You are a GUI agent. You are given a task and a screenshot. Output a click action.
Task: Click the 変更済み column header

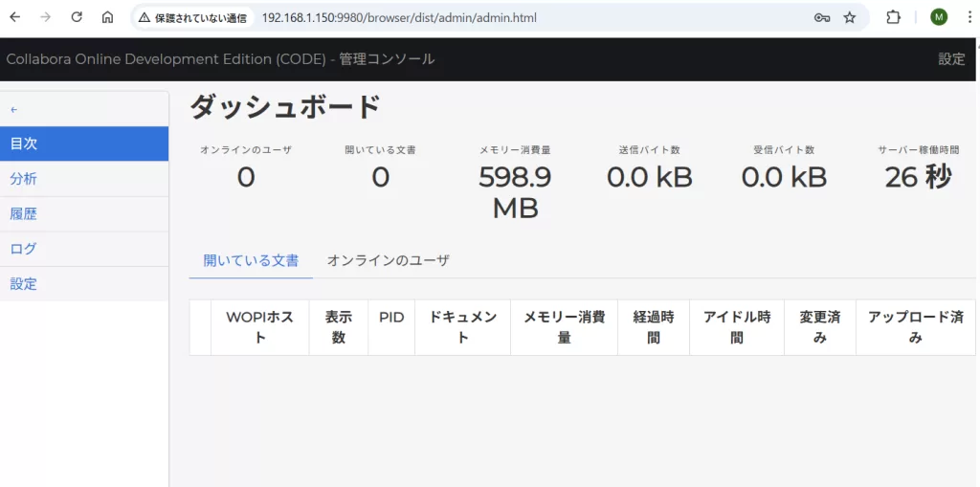tap(820, 327)
